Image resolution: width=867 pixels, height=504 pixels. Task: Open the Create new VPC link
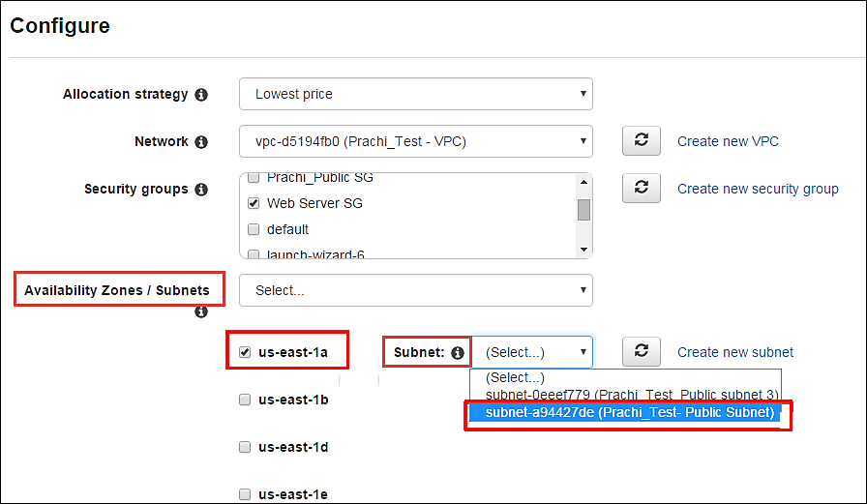(x=728, y=141)
